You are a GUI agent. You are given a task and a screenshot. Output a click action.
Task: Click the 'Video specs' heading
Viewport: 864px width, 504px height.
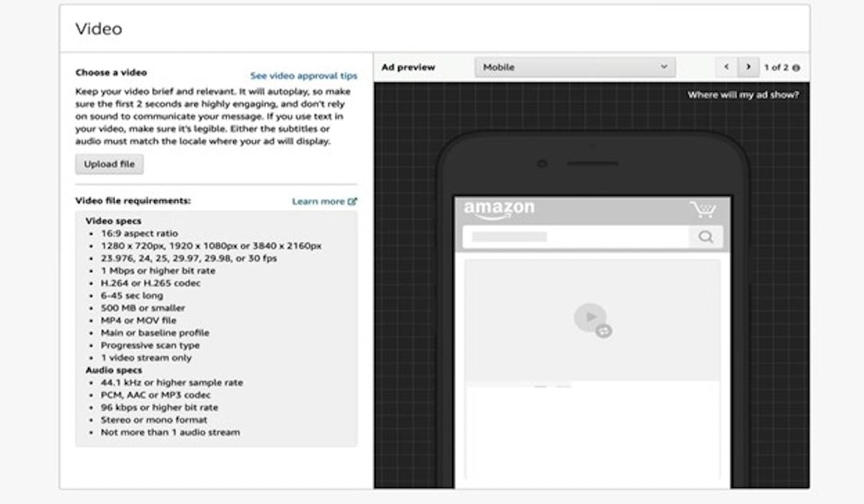114,221
